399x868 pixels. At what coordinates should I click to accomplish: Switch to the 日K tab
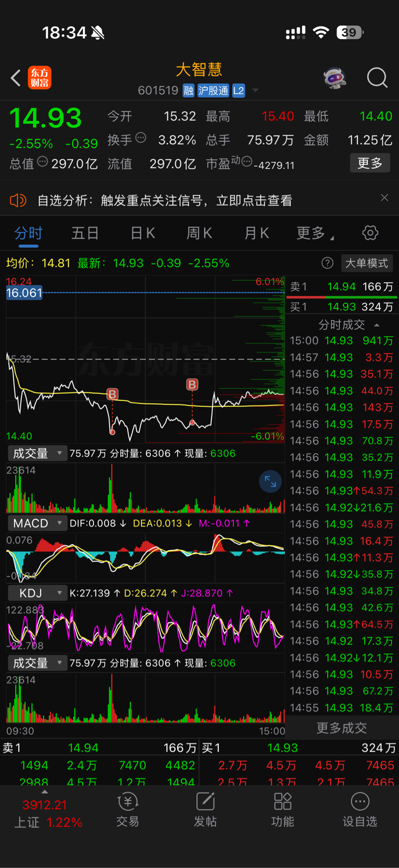(x=142, y=233)
